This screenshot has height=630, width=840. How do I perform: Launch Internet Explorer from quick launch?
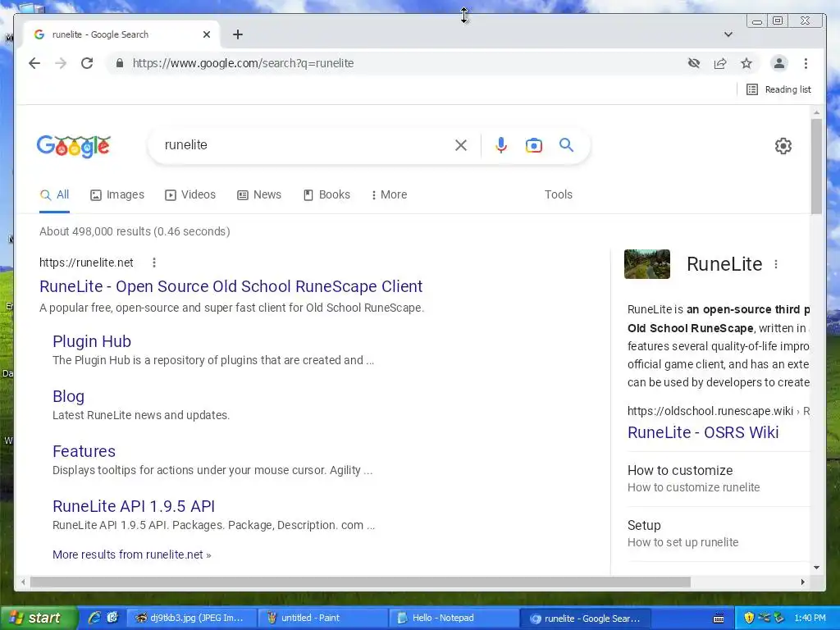[x=94, y=619]
